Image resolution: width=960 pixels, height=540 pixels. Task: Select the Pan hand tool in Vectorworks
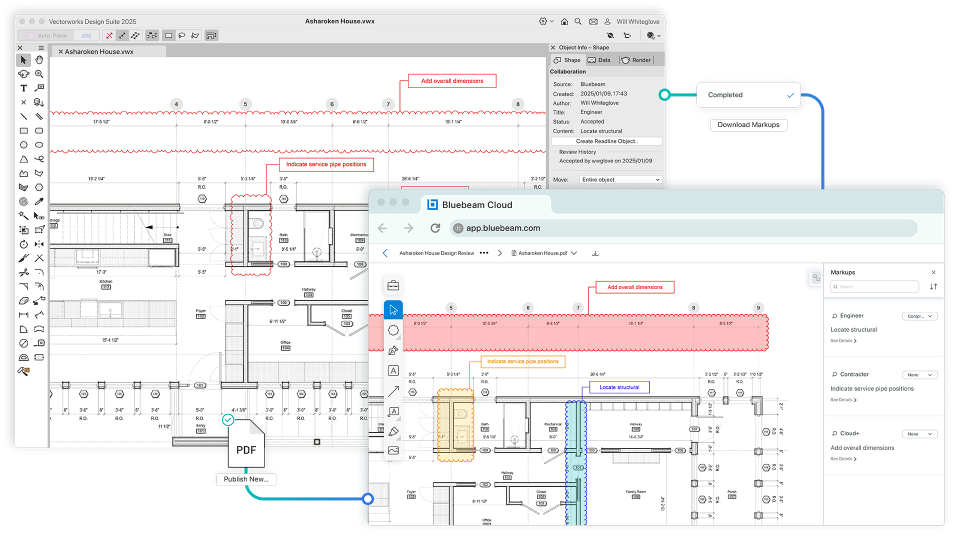pyautogui.click(x=39, y=60)
